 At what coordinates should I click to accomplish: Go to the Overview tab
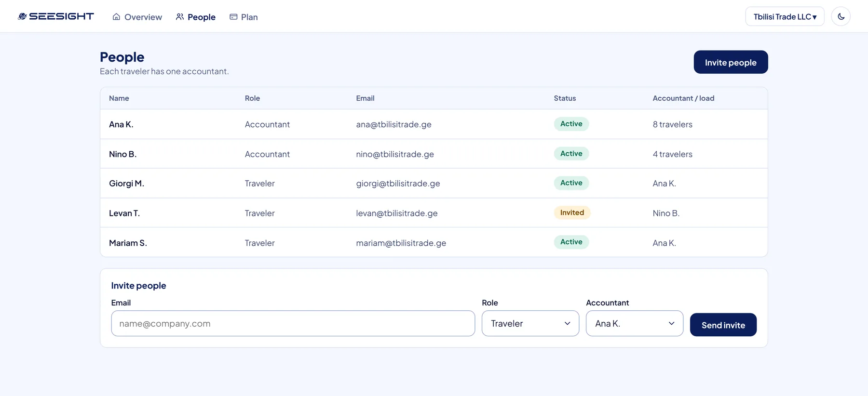point(137,17)
